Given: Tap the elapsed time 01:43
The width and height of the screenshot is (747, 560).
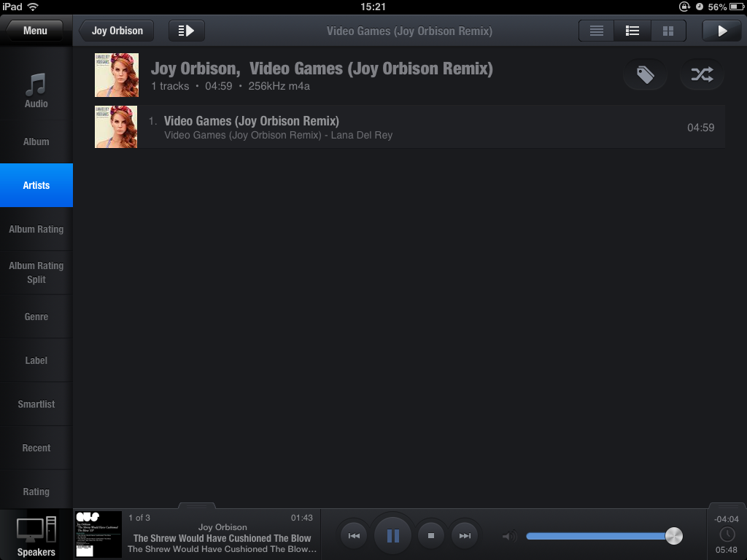Looking at the screenshot, I should tap(302, 518).
